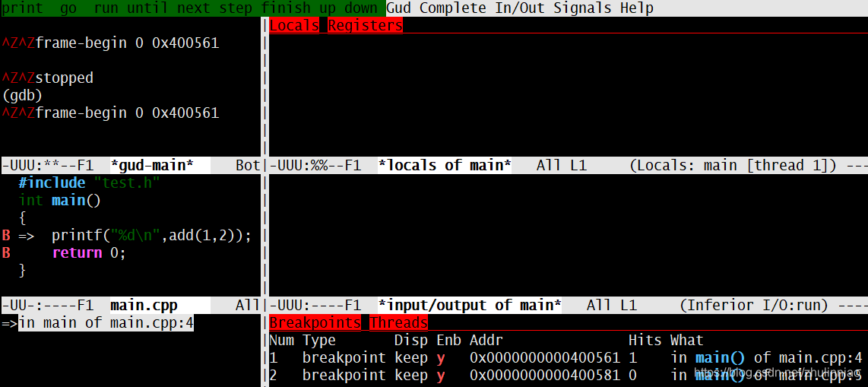Screen dimensions: 868x387
Task: Click breakpoint marker B on return line
Action: [x=6, y=253]
